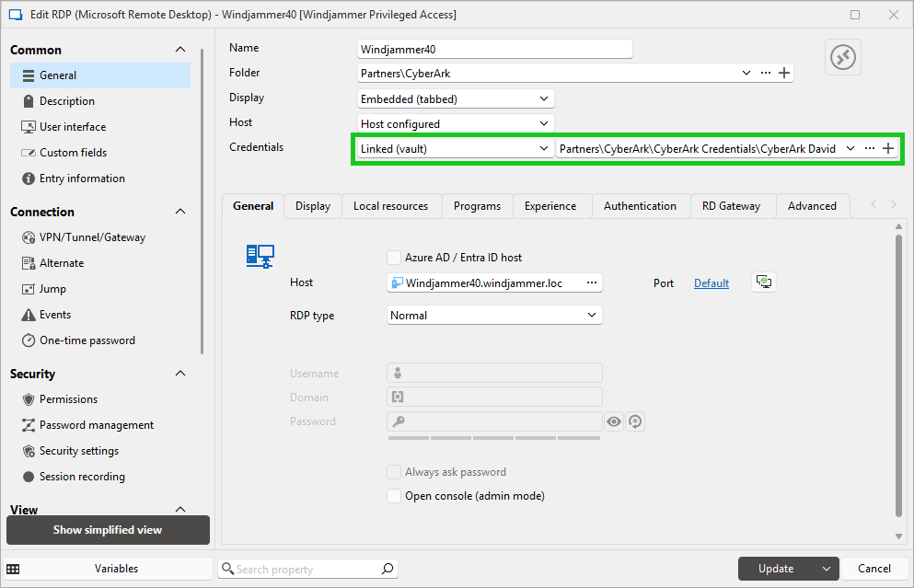Click the ellipsis button in Host field
The width and height of the screenshot is (914, 588).
click(x=592, y=283)
